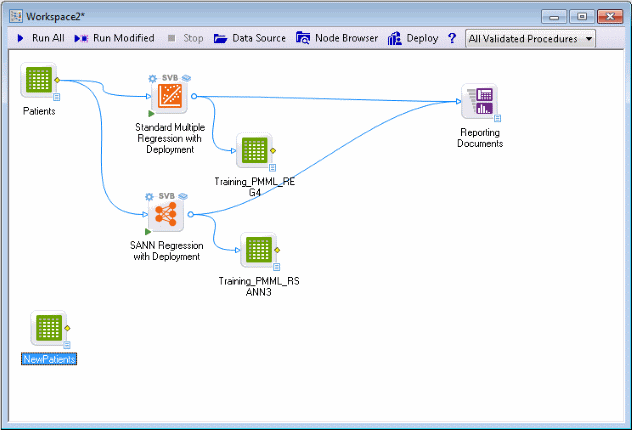The height and width of the screenshot is (430, 632).
Task: Minimize the Workspace2 window
Action: 554,17
